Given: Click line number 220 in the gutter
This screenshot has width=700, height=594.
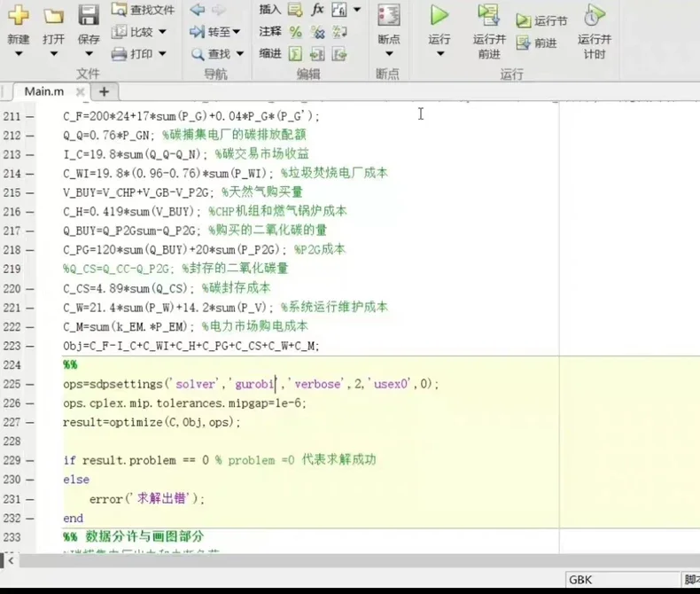Looking at the screenshot, I should click(x=12, y=289).
